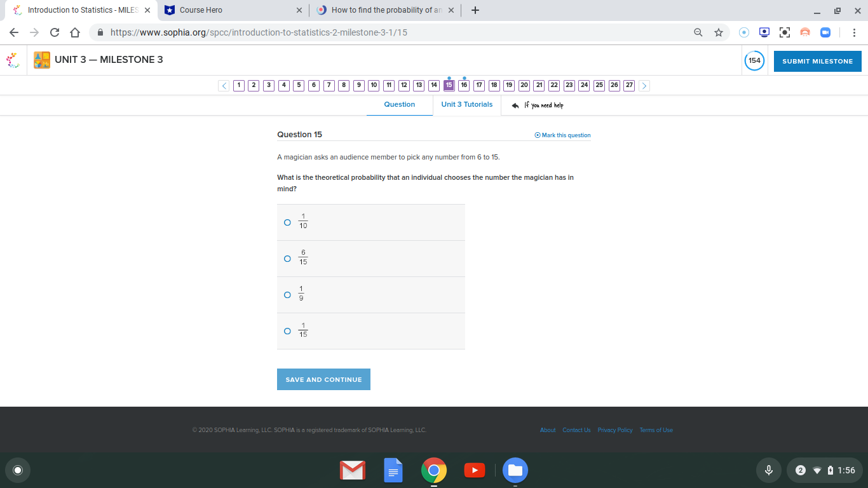
Task: Open the ChromeOS launcher
Action: click(18, 470)
